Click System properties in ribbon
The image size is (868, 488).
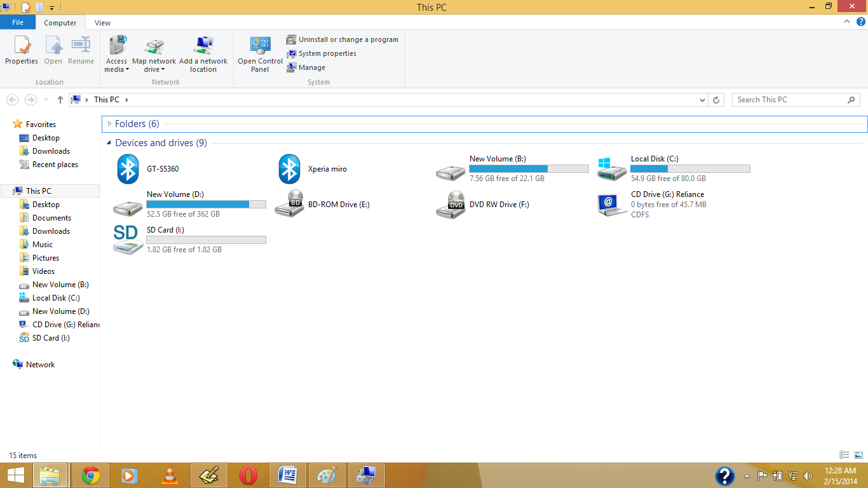(x=322, y=53)
